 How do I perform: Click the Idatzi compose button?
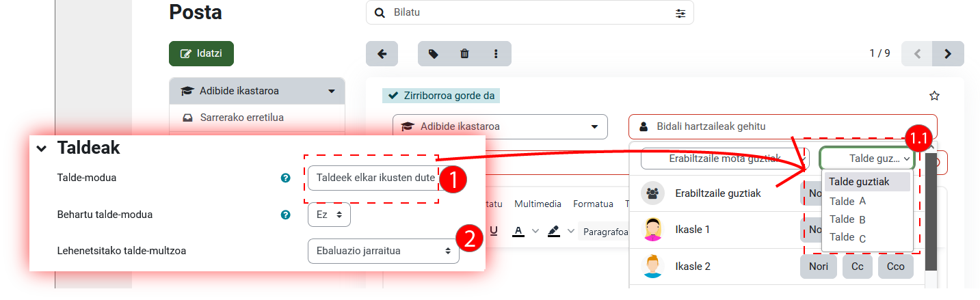pyautogui.click(x=201, y=53)
